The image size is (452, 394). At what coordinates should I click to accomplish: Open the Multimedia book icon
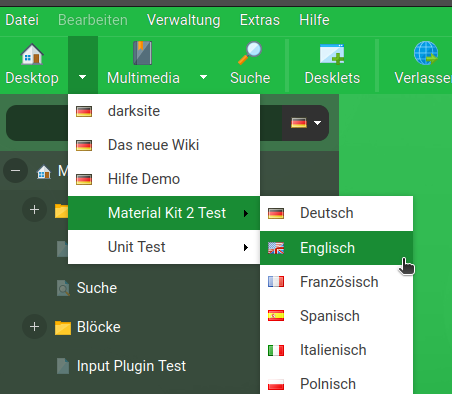point(143,53)
